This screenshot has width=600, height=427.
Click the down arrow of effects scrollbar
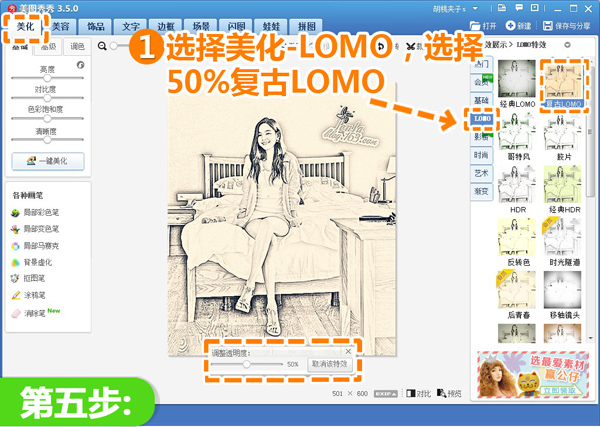(x=591, y=338)
